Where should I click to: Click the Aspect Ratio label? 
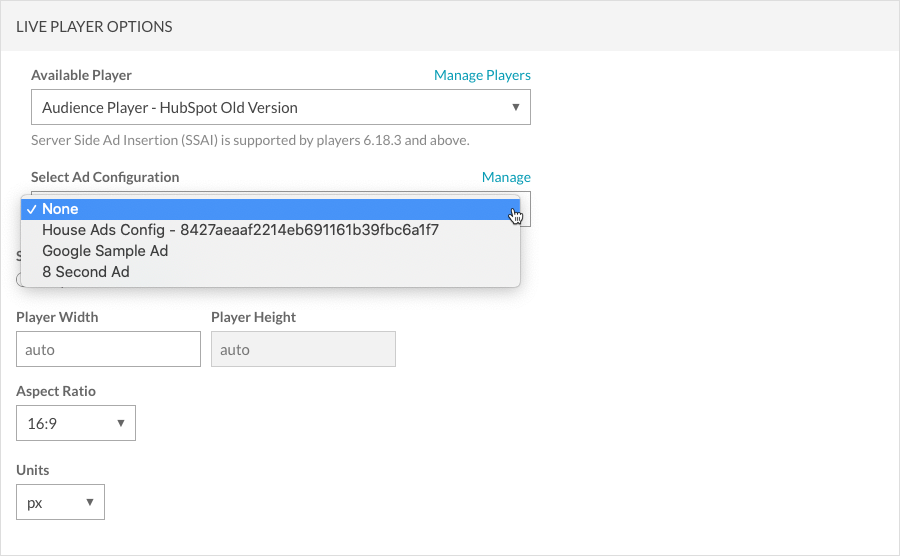coord(56,391)
